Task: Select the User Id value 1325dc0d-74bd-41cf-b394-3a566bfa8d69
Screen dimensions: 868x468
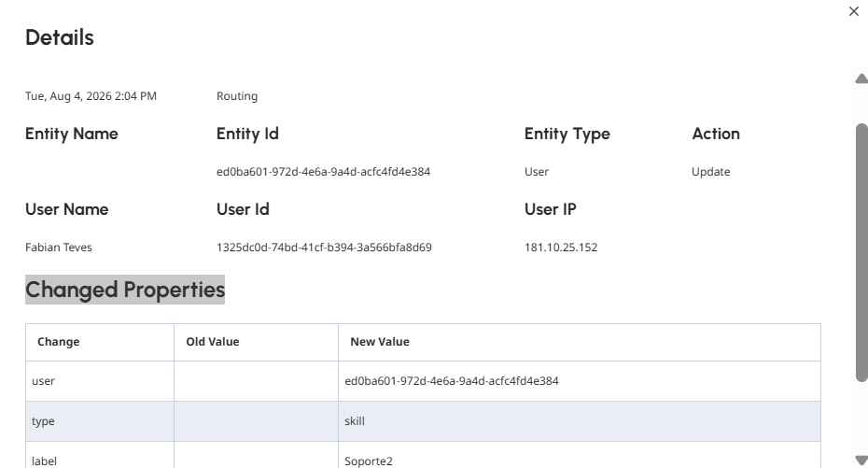Action: click(x=324, y=247)
